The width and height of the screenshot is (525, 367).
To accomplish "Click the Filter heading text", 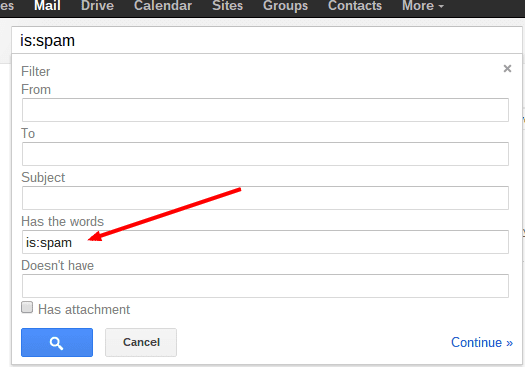I will point(35,72).
